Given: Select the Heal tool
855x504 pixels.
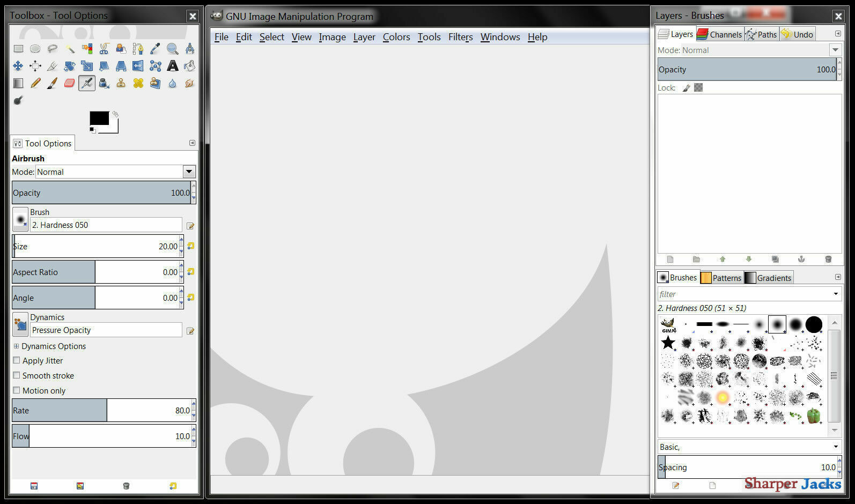Looking at the screenshot, I should click(138, 83).
